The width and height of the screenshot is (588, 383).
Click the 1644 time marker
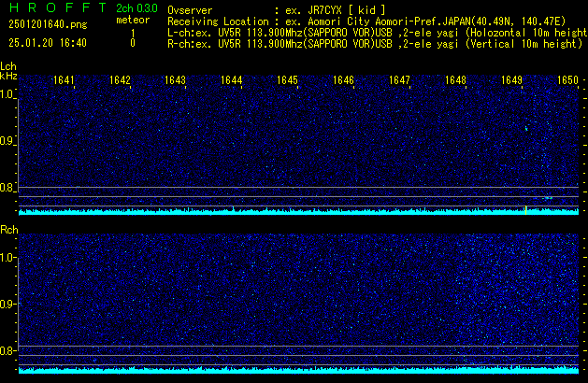tap(232, 80)
